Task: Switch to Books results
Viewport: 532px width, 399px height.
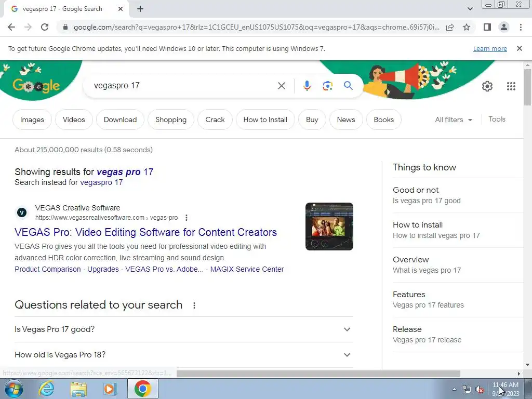Action: (384, 119)
